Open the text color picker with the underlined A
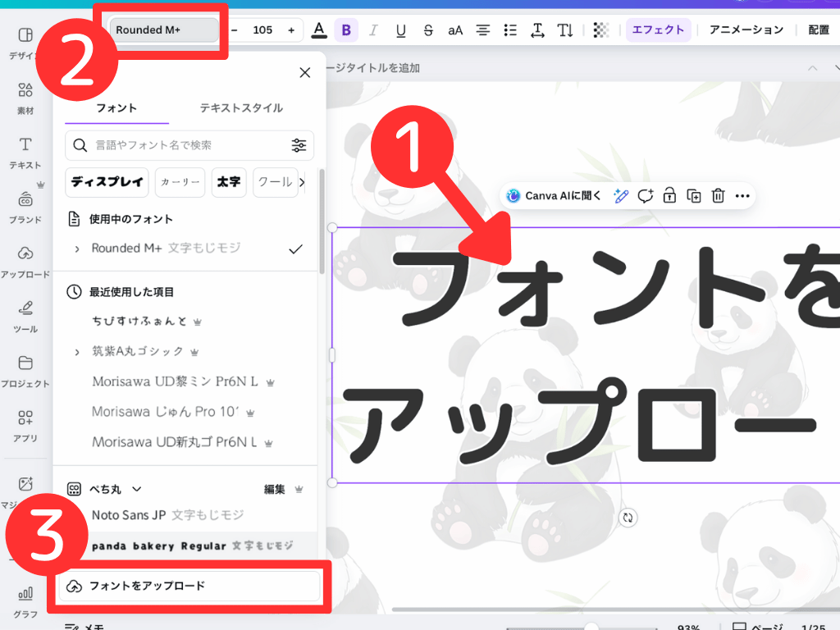The image size is (840, 630). point(318,30)
